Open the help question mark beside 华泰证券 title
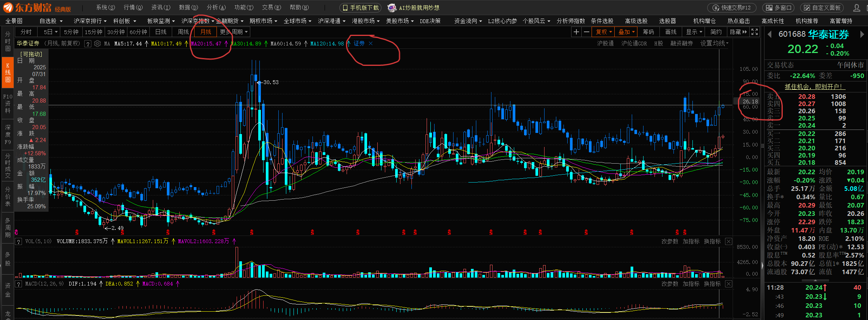 (x=88, y=44)
